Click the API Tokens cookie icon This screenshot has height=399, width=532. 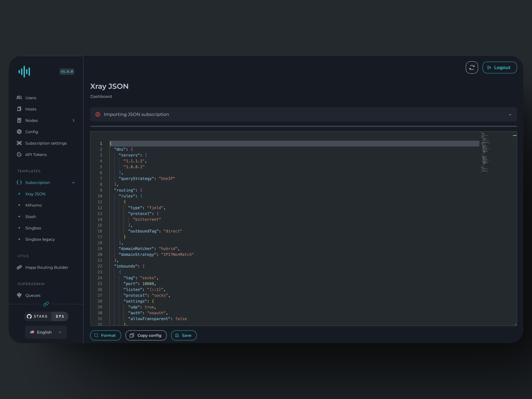pos(19,154)
